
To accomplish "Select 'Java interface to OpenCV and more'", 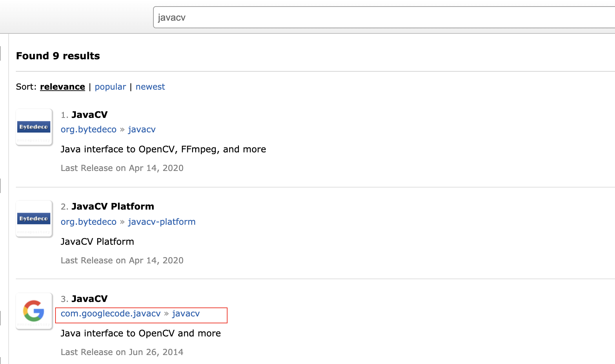I will click(141, 333).
